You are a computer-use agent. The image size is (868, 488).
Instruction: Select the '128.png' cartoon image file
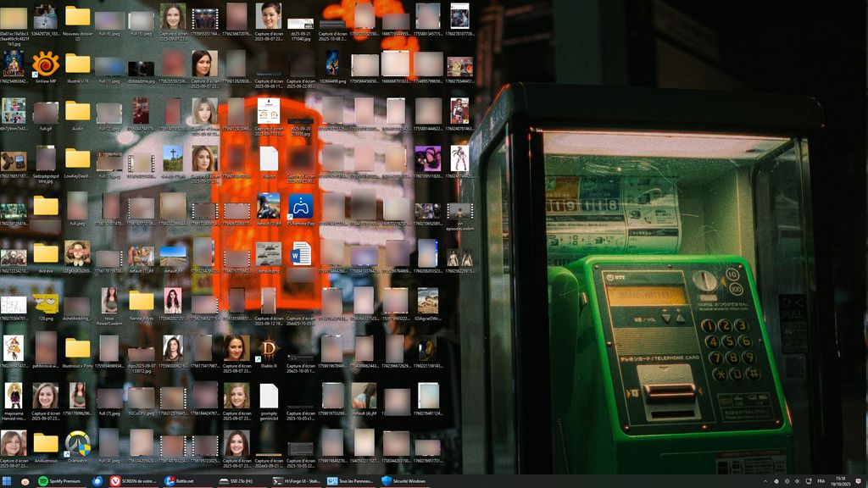[x=46, y=305]
